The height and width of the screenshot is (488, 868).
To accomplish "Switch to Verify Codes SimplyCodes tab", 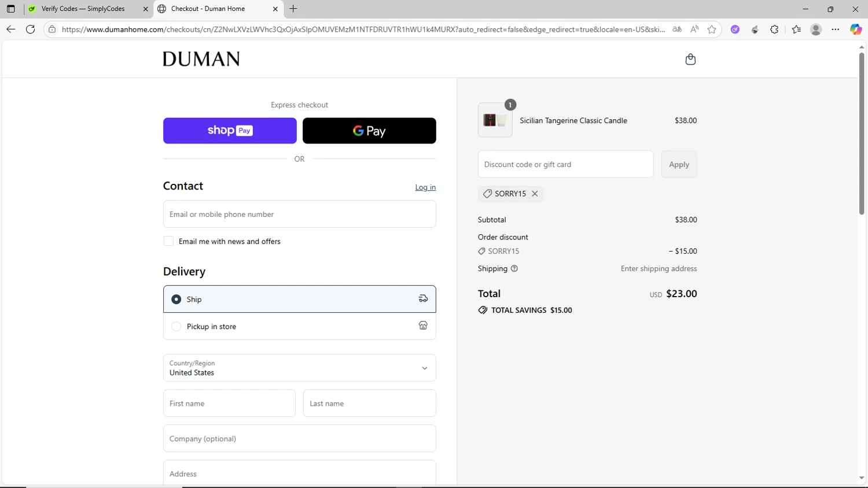I will [89, 9].
